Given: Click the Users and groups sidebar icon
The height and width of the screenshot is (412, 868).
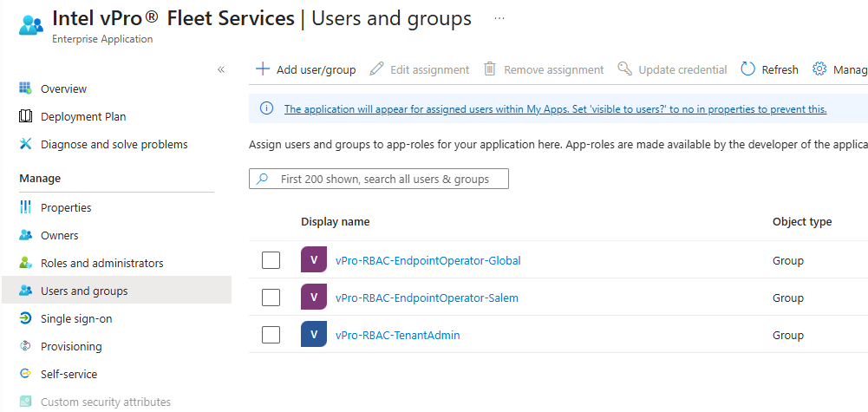Looking at the screenshot, I should pyautogui.click(x=25, y=291).
